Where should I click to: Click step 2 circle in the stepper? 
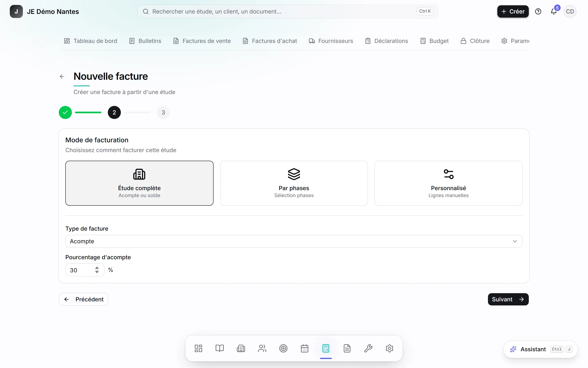tap(114, 112)
